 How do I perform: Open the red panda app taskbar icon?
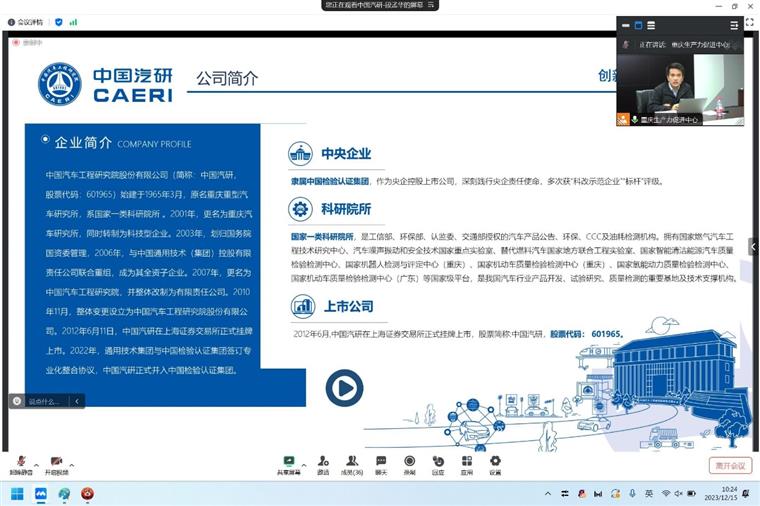point(87,494)
